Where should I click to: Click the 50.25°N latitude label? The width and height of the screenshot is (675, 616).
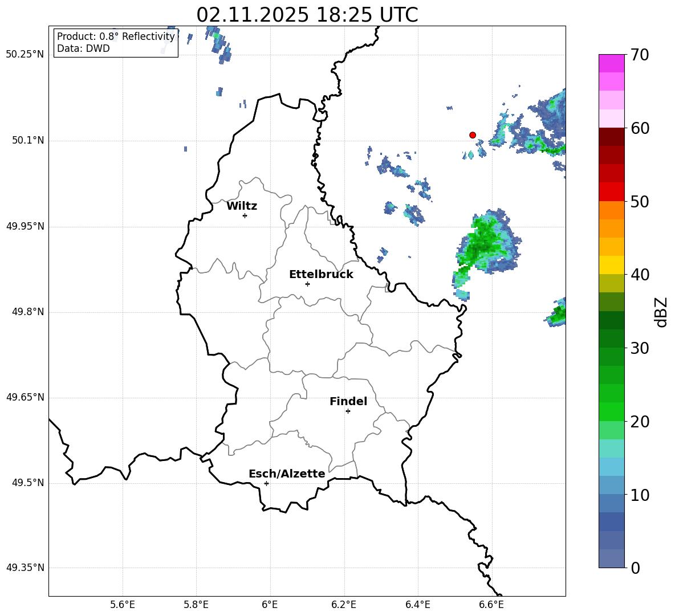pyautogui.click(x=25, y=55)
